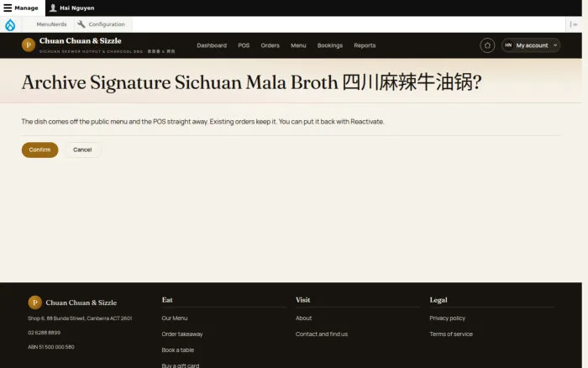
Task: Click the dish removal description text
Action: 203,122
